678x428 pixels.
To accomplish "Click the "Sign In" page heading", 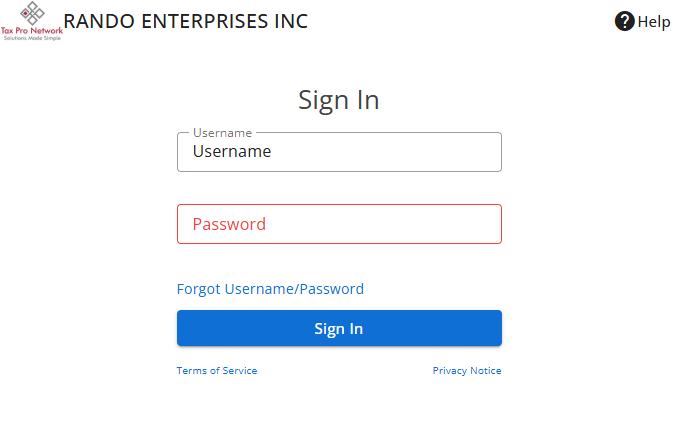I will (339, 100).
